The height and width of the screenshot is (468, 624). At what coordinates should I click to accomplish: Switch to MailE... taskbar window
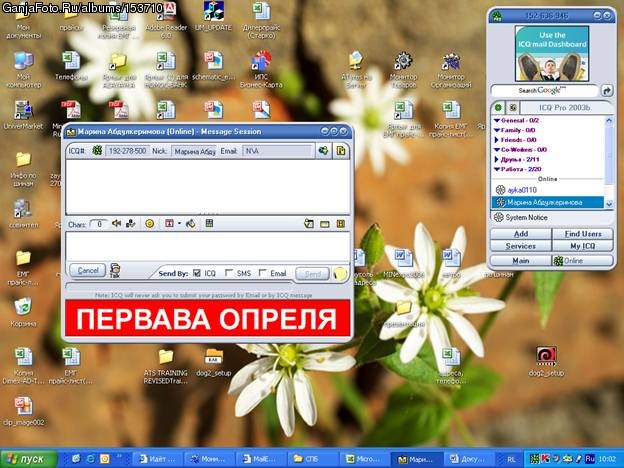[x=262, y=459]
